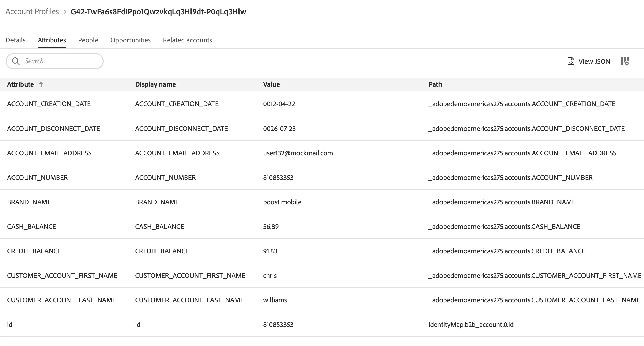
Task: Sort by the Attribute column header
Action: 20,84
